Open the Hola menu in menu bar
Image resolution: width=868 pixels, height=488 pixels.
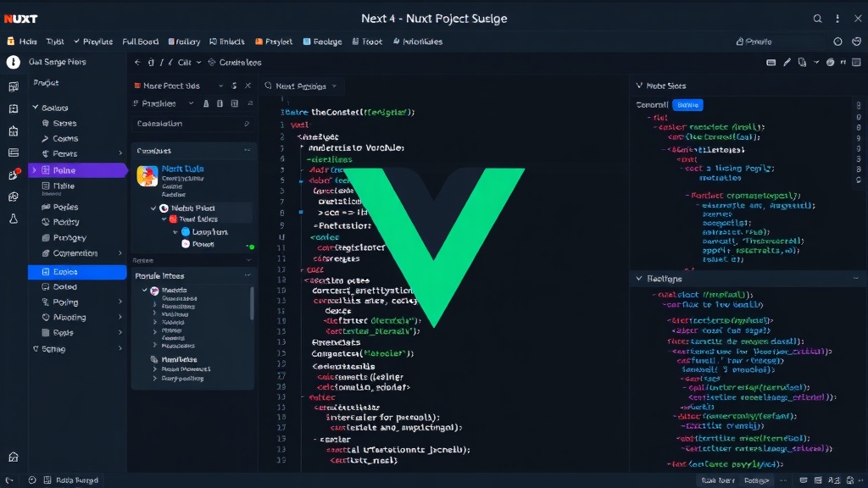(x=22, y=42)
